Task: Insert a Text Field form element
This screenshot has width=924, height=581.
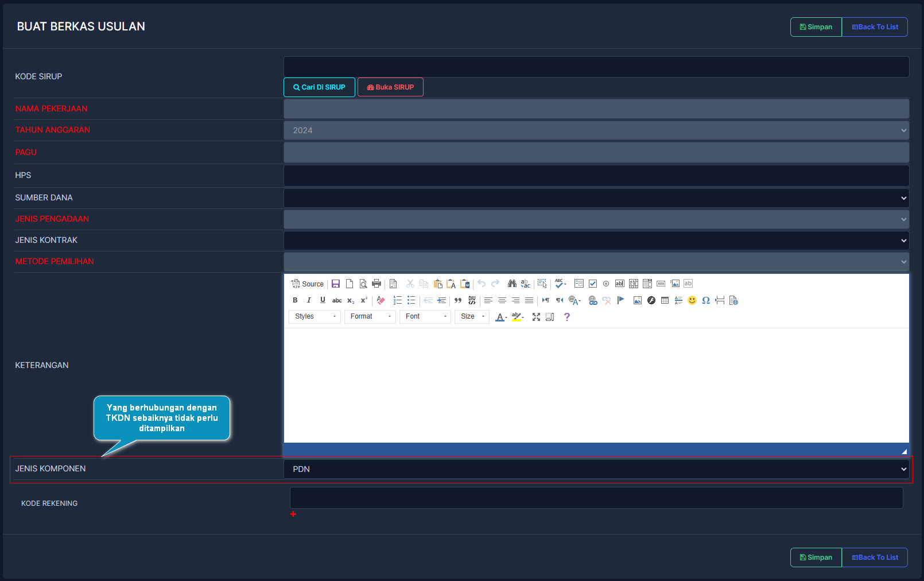Action: pos(620,284)
